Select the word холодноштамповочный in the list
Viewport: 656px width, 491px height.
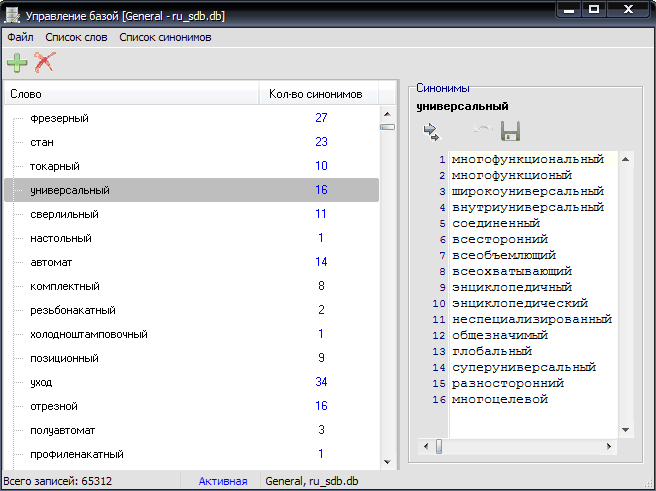[89, 334]
